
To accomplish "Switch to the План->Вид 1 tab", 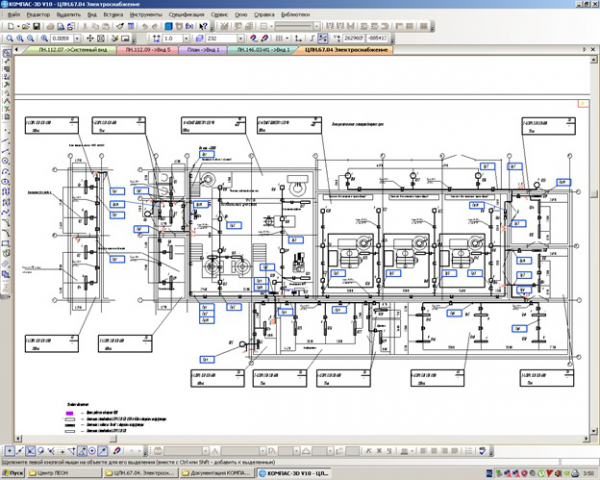I will tap(203, 50).
